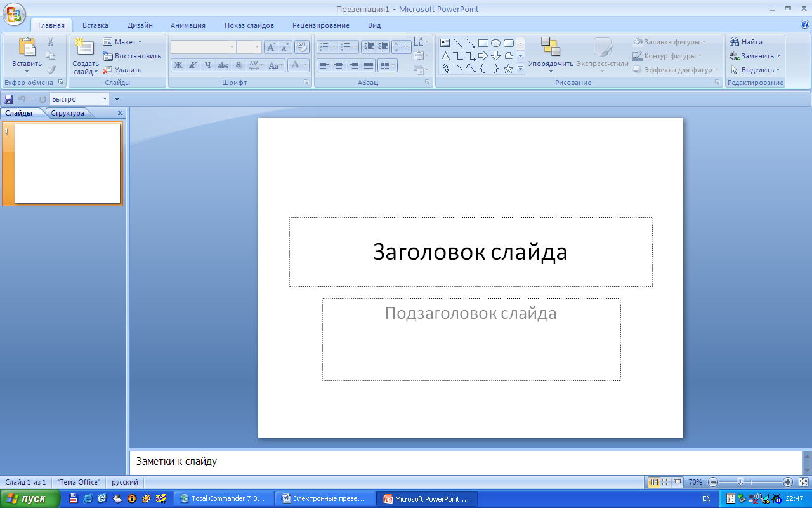The width and height of the screenshot is (812, 508).
Task: Open Выделить select dropdown
Action: pyautogui.click(x=755, y=70)
